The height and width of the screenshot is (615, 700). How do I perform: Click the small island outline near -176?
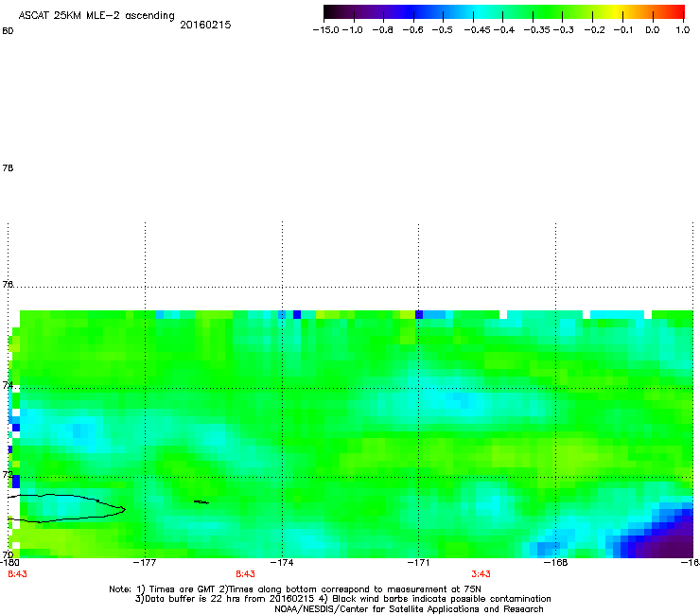[x=201, y=502]
